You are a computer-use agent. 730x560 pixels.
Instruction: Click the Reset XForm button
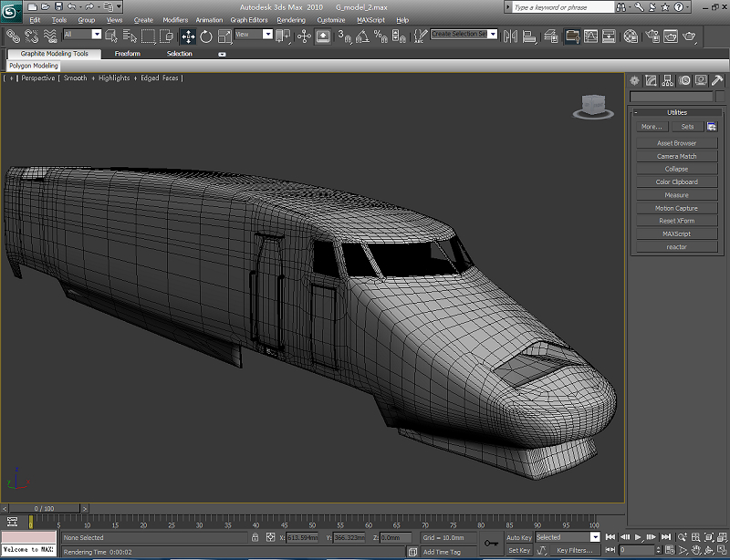[x=676, y=221]
